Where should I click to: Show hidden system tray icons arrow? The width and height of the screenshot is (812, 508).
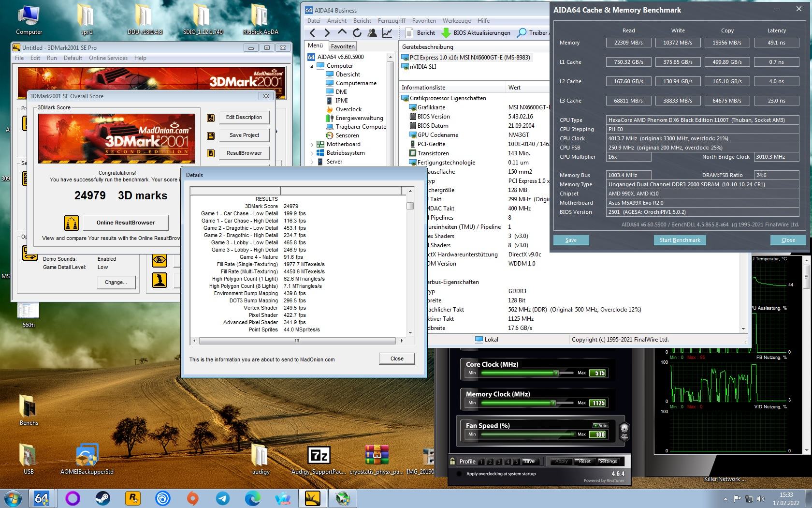(x=725, y=499)
